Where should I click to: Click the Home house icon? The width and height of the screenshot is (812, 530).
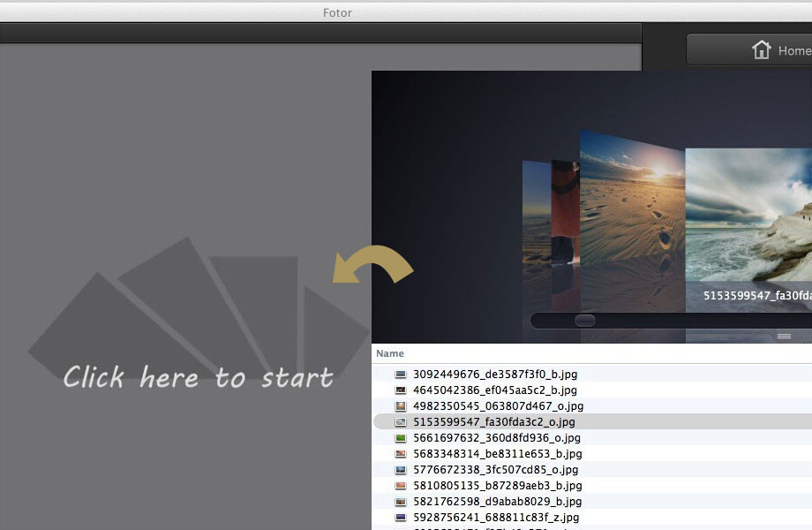(761, 50)
